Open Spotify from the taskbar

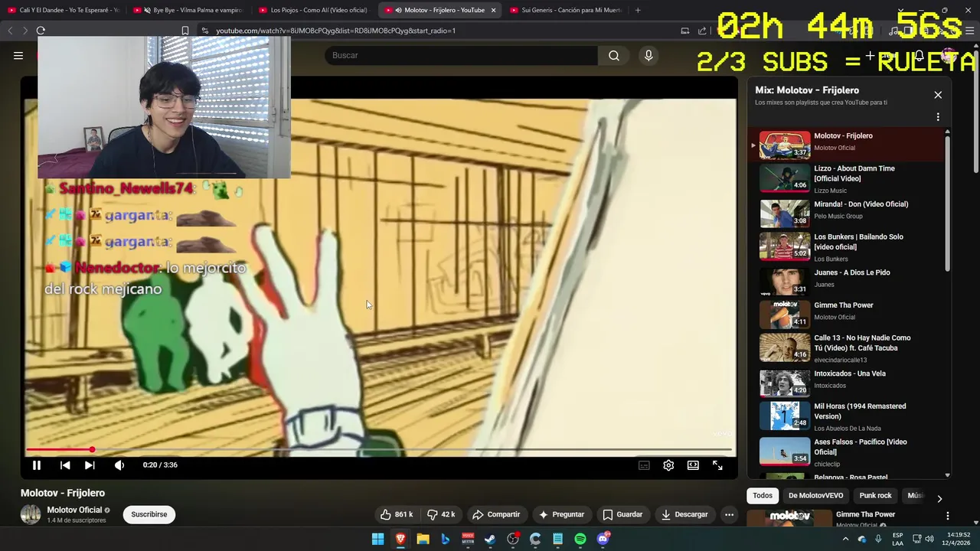(580, 540)
